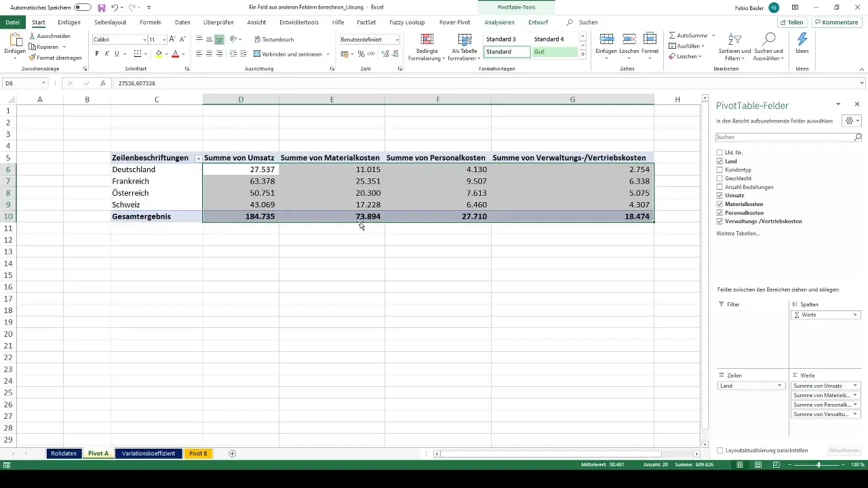Decrease font size with smaller A
This screenshot has height=488, width=868.
click(x=183, y=39)
